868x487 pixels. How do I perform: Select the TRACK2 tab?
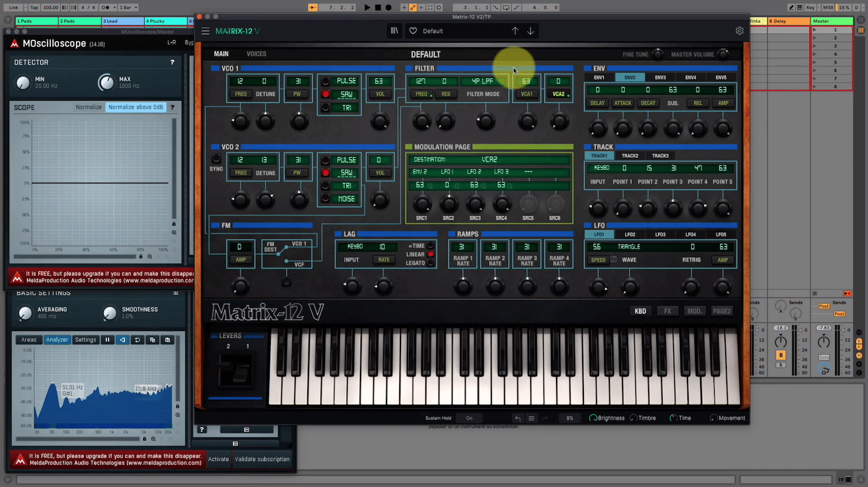click(630, 156)
